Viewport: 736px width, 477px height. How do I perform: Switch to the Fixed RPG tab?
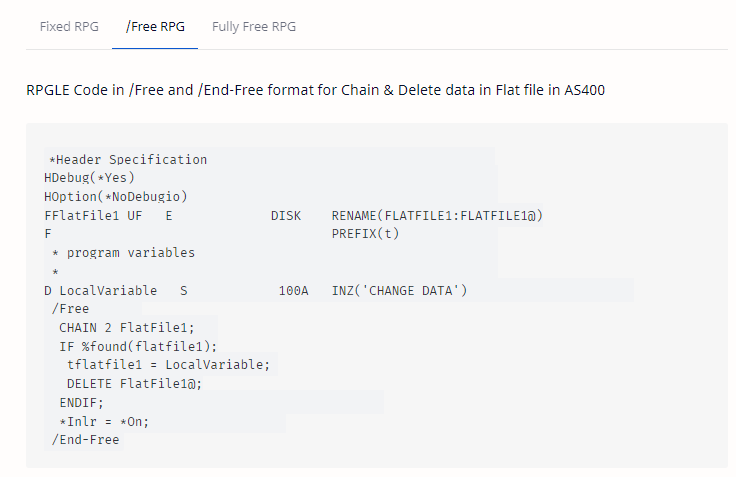[x=69, y=27]
